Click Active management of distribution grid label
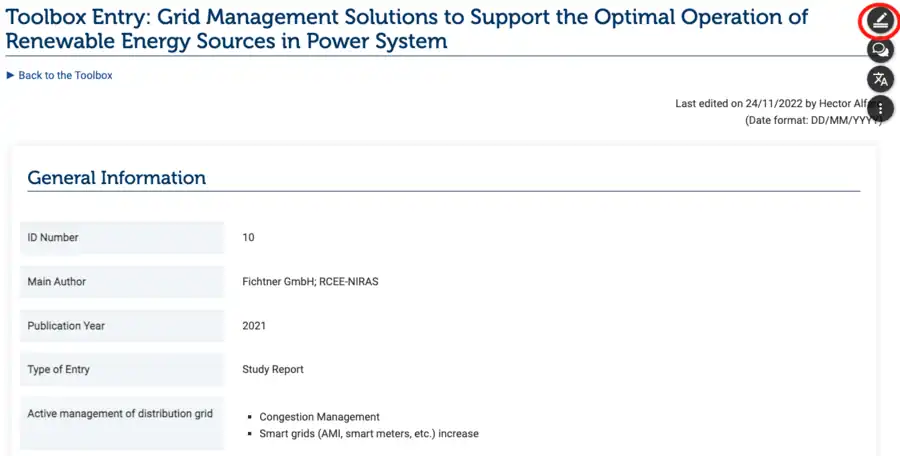The width and height of the screenshot is (900, 456). coord(120,414)
